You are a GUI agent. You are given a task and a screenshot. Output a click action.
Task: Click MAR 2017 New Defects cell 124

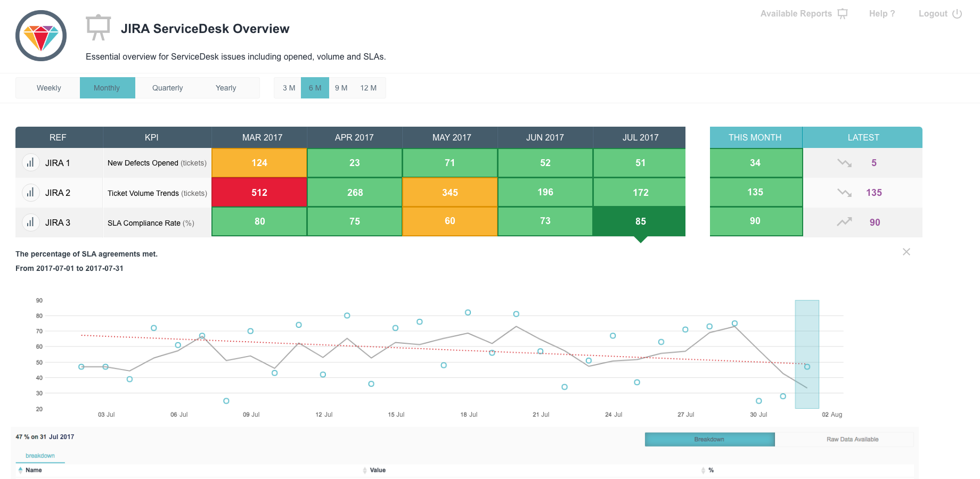[x=259, y=163]
